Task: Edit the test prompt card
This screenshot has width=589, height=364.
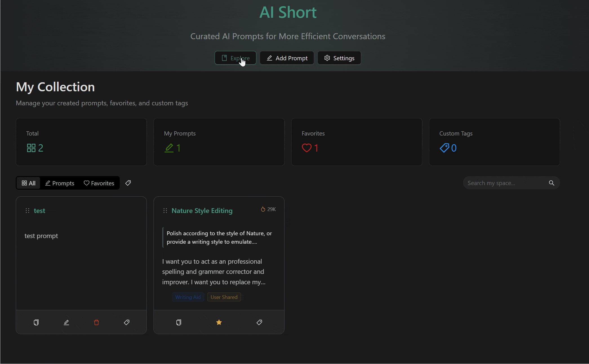Action: (66, 322)
